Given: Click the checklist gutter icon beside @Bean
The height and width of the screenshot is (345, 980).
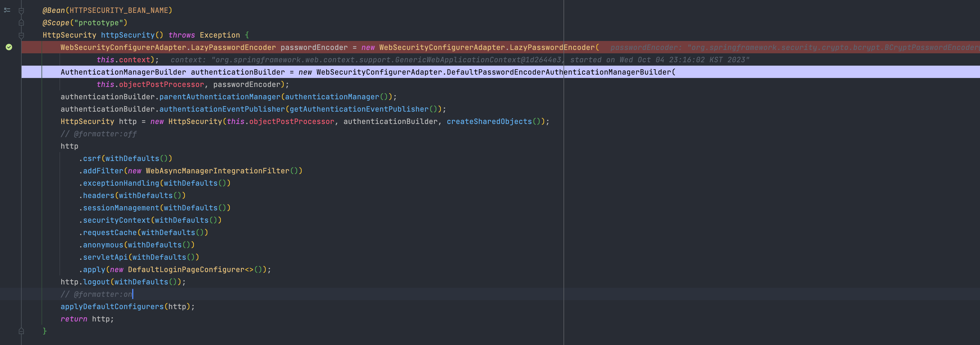Looking at the screenshot, I should [x=7, y=10].
